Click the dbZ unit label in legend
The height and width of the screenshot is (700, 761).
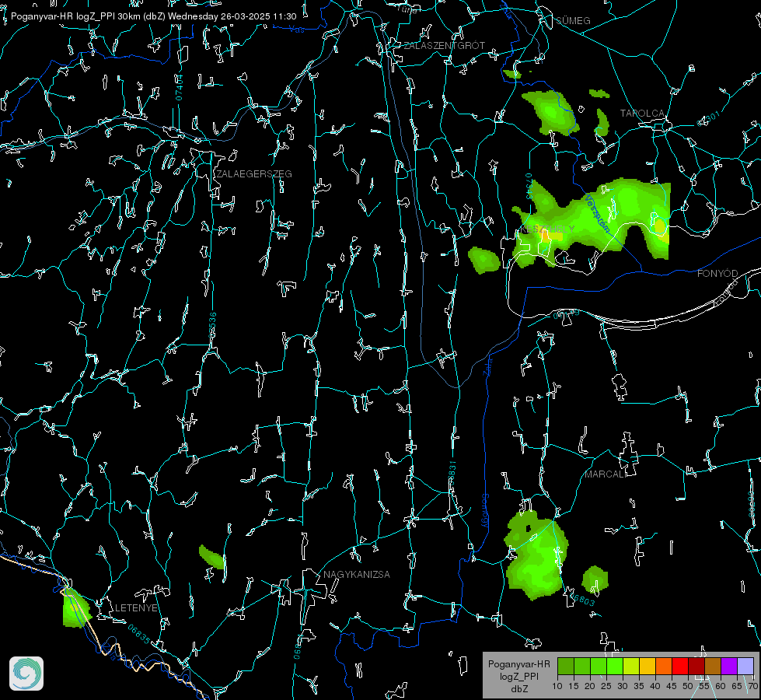pos(518,689)
